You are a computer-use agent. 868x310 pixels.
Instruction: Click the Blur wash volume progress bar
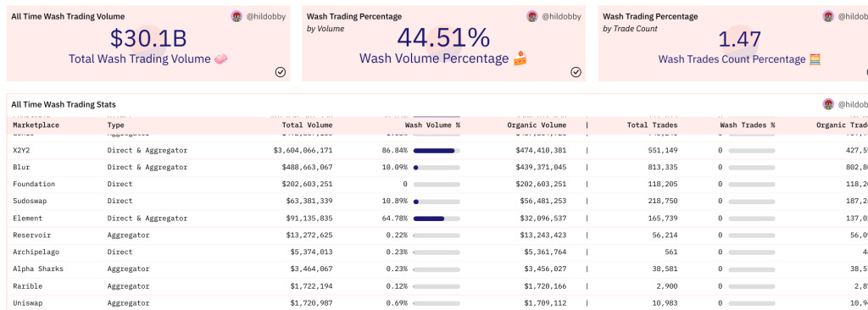click(437, 167)
